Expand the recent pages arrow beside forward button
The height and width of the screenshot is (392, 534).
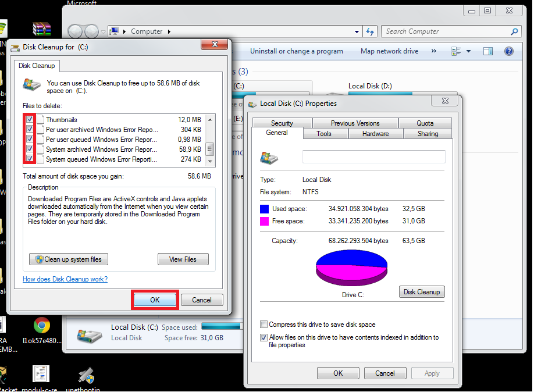(103, 31)
